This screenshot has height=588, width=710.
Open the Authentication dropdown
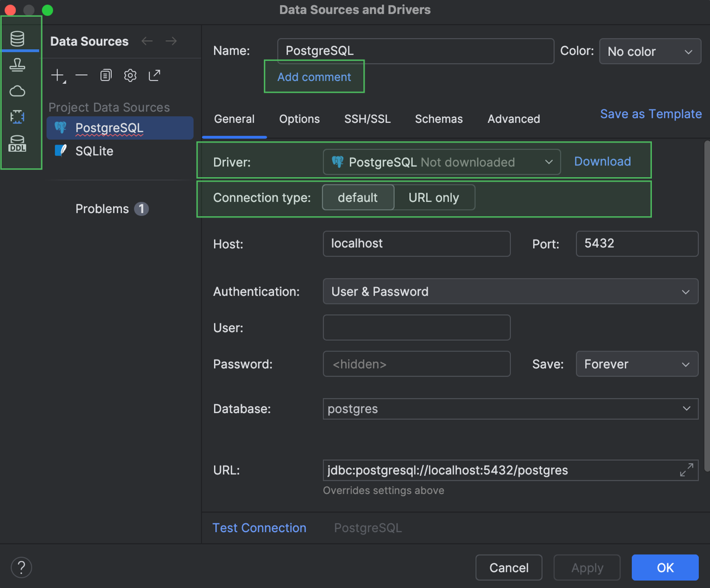[510, 292]
